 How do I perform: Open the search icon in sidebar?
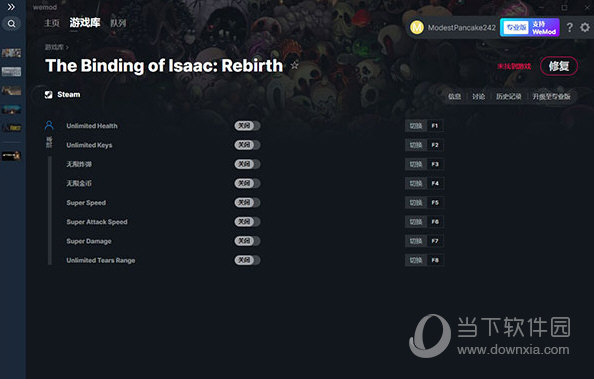12,23
